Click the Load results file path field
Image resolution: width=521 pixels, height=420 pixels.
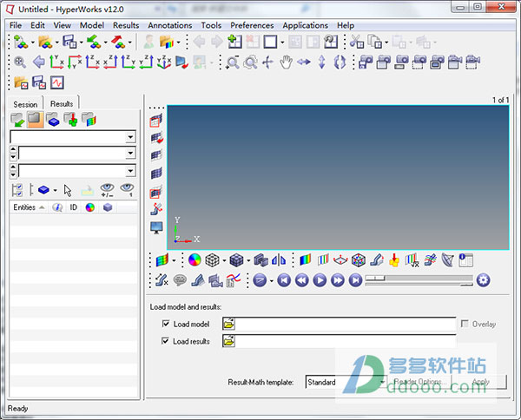pos(346,341)
